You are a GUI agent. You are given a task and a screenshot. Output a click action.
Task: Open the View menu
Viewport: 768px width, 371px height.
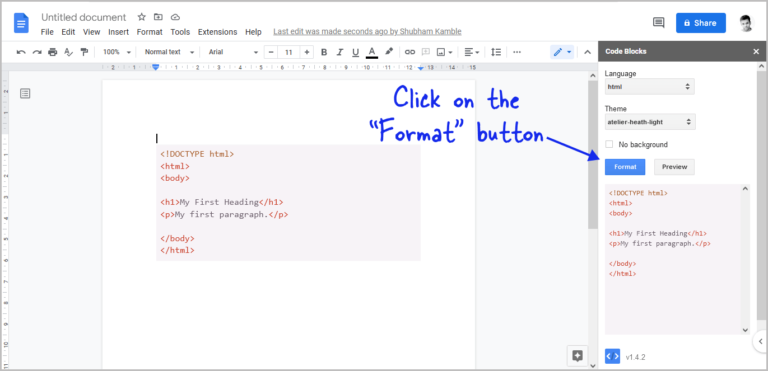(x=92, y=32)
